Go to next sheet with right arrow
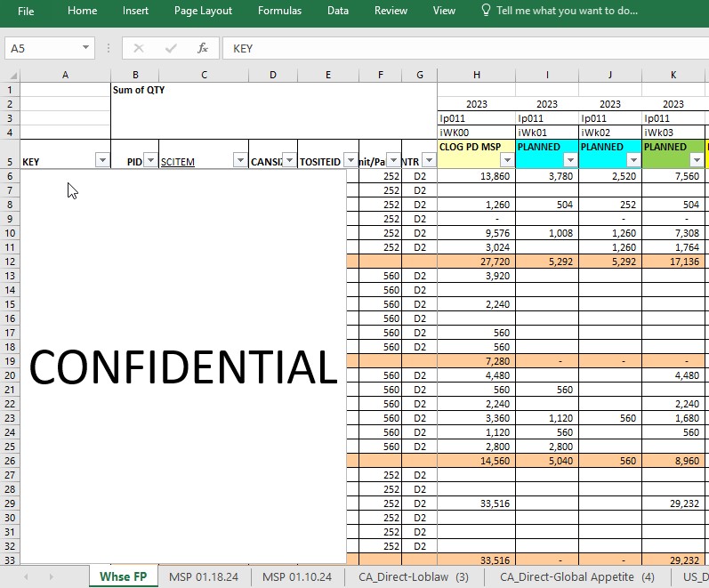This screenshot has width=709, height=588. coord(51,576)
